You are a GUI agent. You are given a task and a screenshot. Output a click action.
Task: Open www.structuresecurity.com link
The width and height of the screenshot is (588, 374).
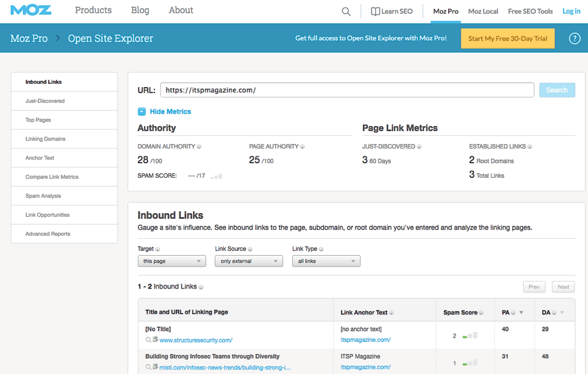[196, 340]
